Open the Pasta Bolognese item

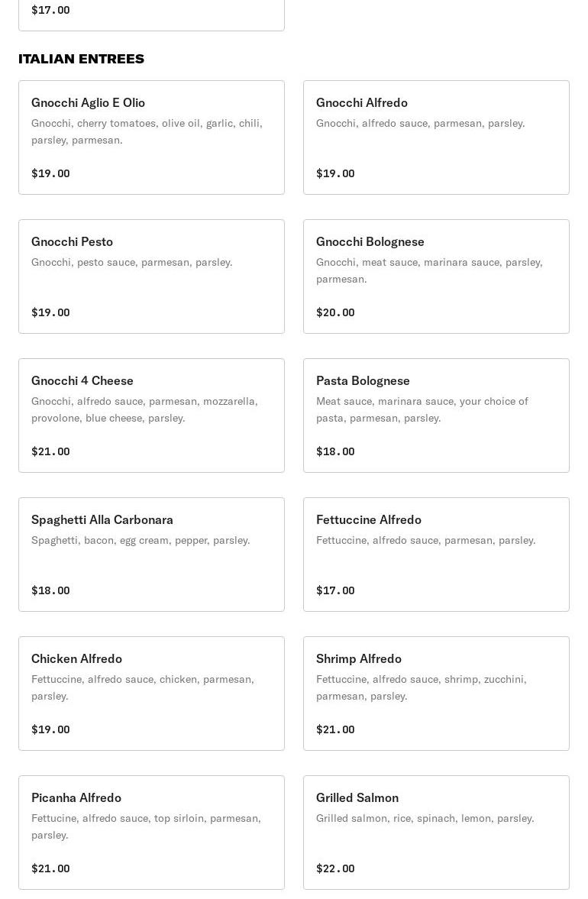(436, 416)
